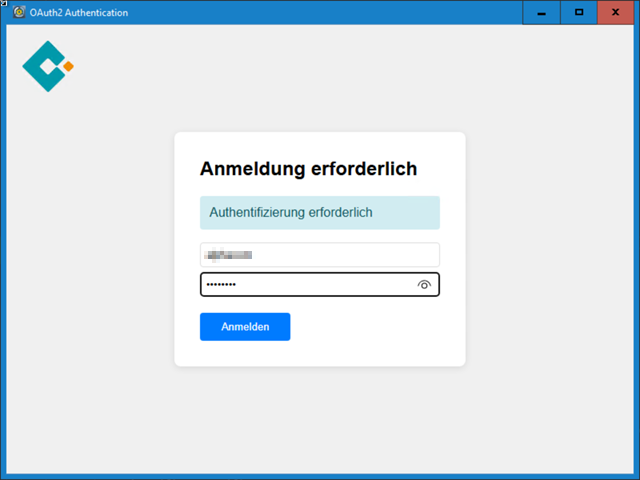Maximize the OAuth2 Authentication window
The width and height of the screenshot is (640, 480).
[x=579, y=13]
